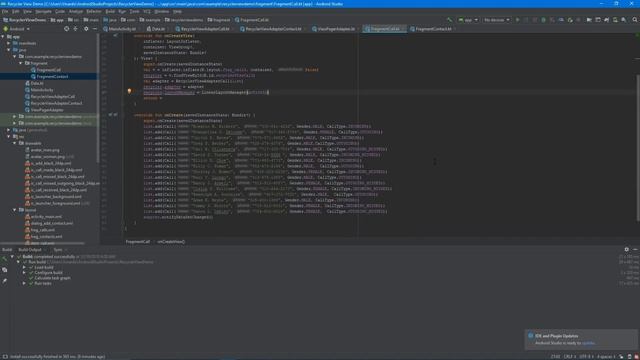This screenshot has height=360, width=640.
Task: Click the override gutter icon beside onCreate
Action: click(x=110, y=115)
